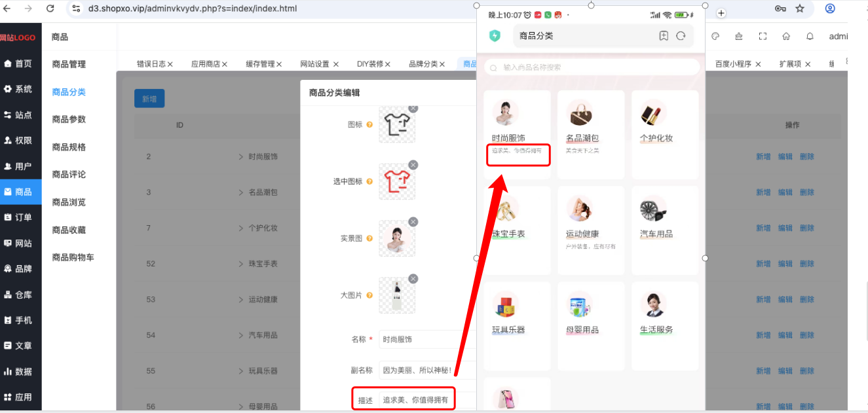This screenshot has height=413, width=868.
Task: Click the browser reload icon
Action: point(50,9)
